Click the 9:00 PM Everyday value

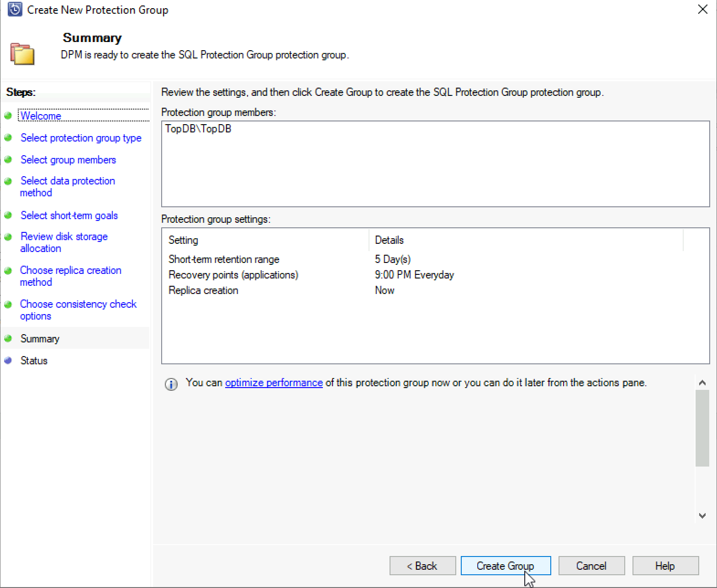tap(415, 275)
